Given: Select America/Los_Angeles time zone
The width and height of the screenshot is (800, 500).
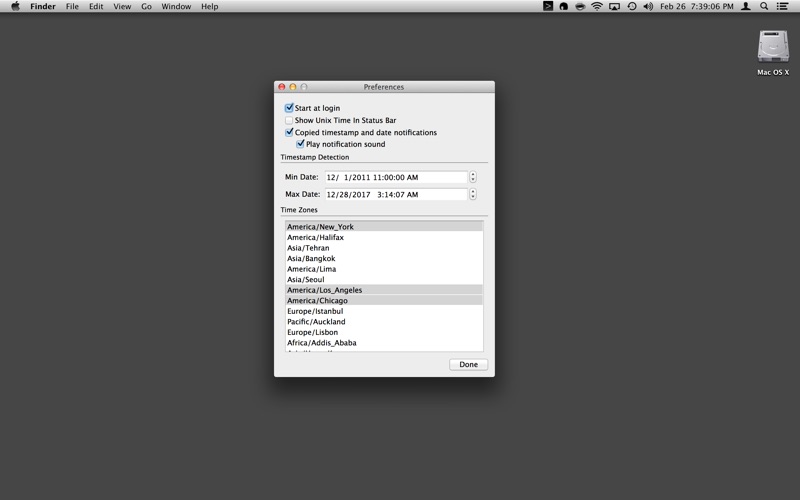Looking at the screenshot, I should (x=384, y=290).
